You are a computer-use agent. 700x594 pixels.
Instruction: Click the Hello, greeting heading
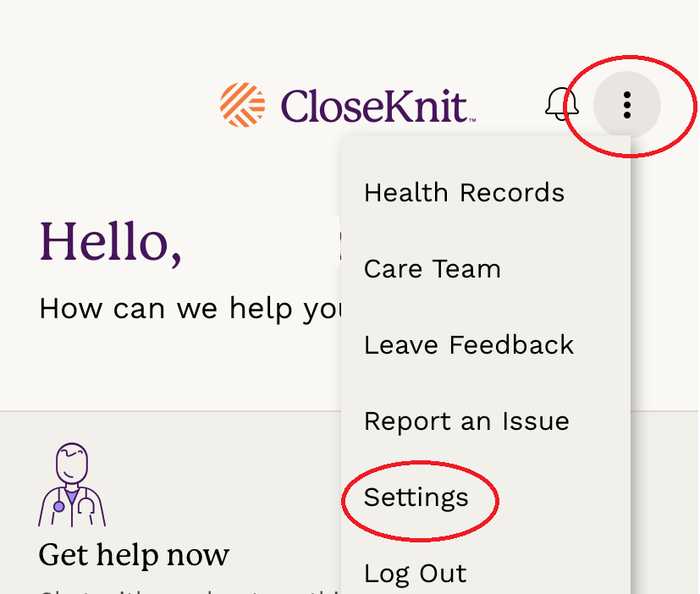pyautogui.click(x=111, y=242)
